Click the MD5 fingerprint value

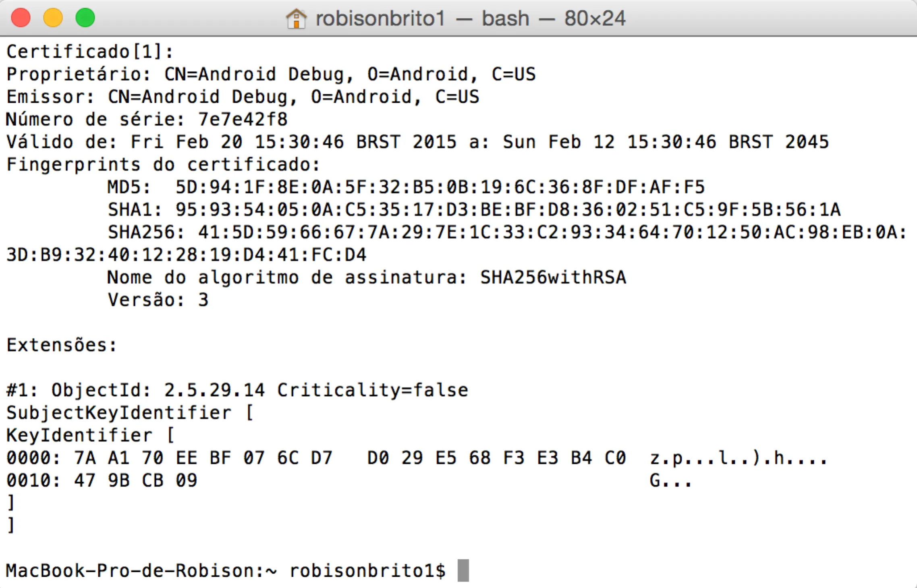point(440,187)
